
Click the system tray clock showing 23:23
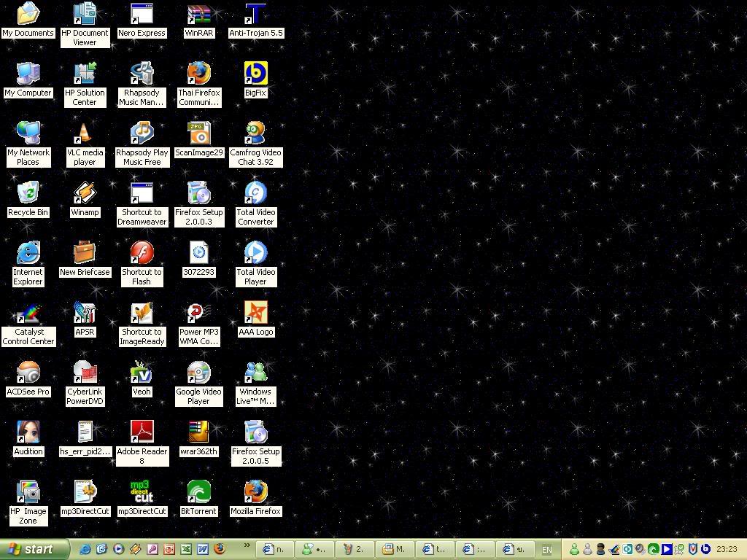click(x=727, y=550)
